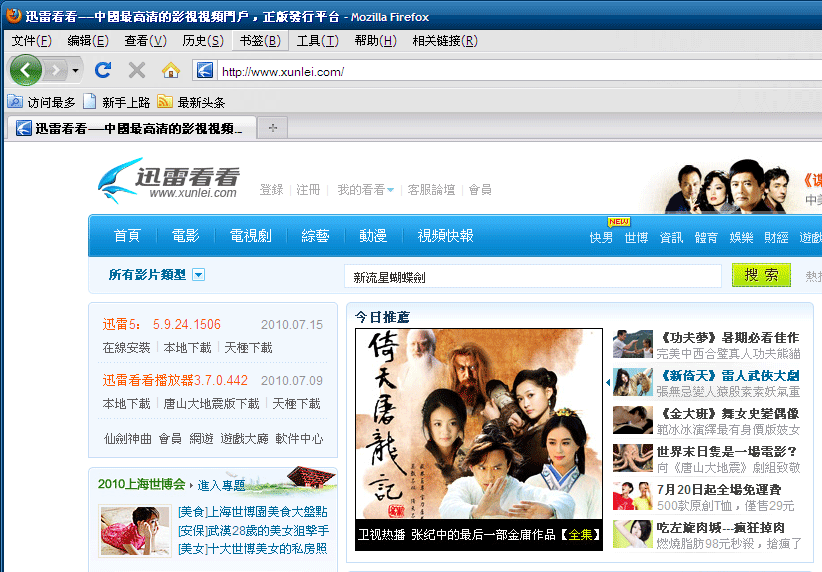Click the 登錄 login link
This screenshot has width=822, height=572.
tap(272, 190)
